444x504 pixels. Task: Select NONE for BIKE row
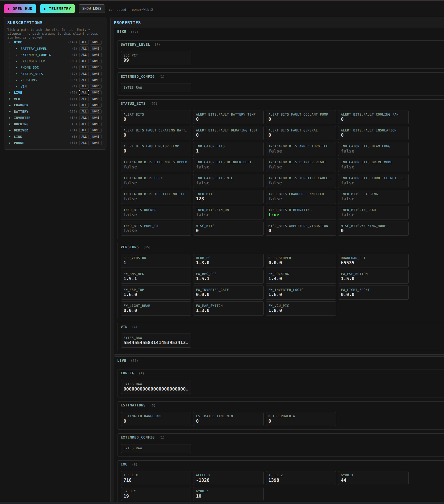click(x=96, y=42)
